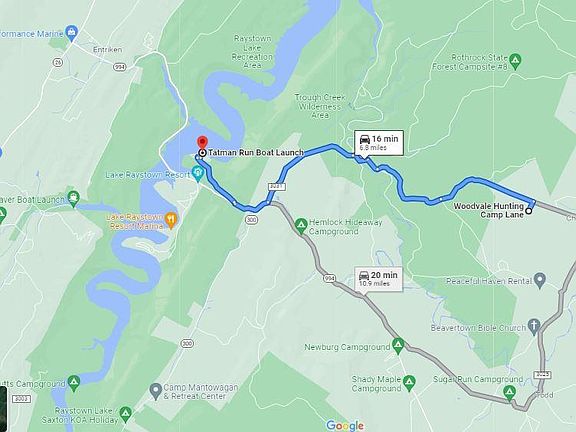Open the Hemlock Hideaway Campground marker
Image resolution: width=576 pixels, height=432 pixels.
pos(301,226)
